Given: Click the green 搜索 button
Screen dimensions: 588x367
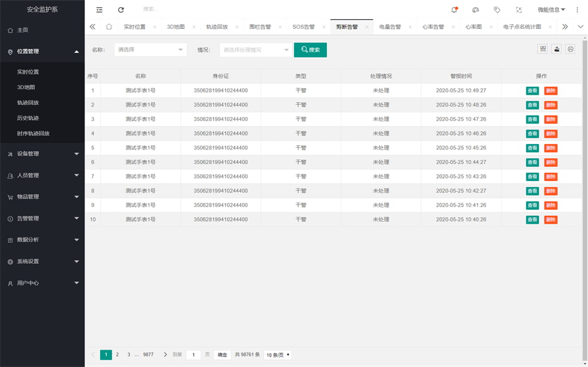Looking at the screenshot, I should (x=310, y=50).
